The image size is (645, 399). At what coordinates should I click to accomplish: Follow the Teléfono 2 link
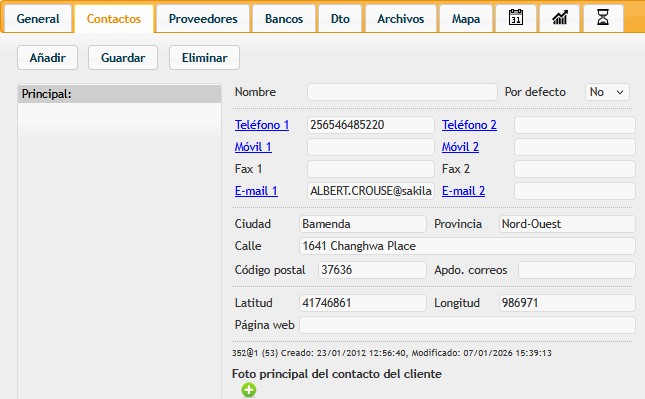click(469, 125)
